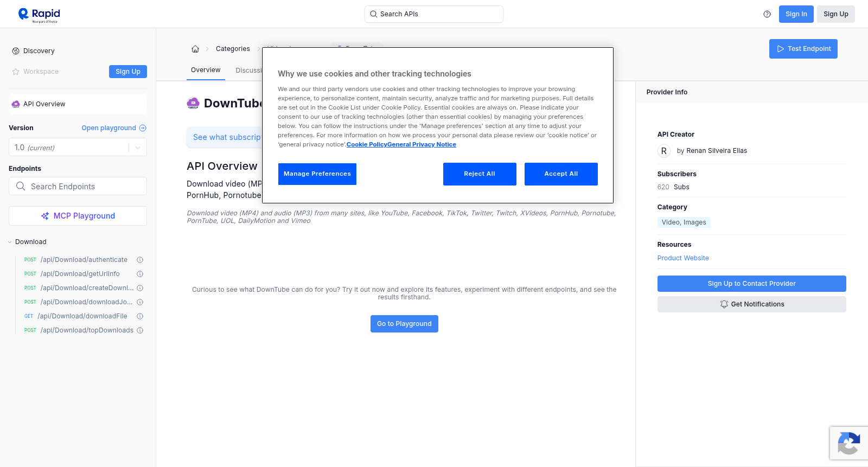Open info icon for authenticate endpoint
This screenshot has width=868, height=467.
coord(140,260)
